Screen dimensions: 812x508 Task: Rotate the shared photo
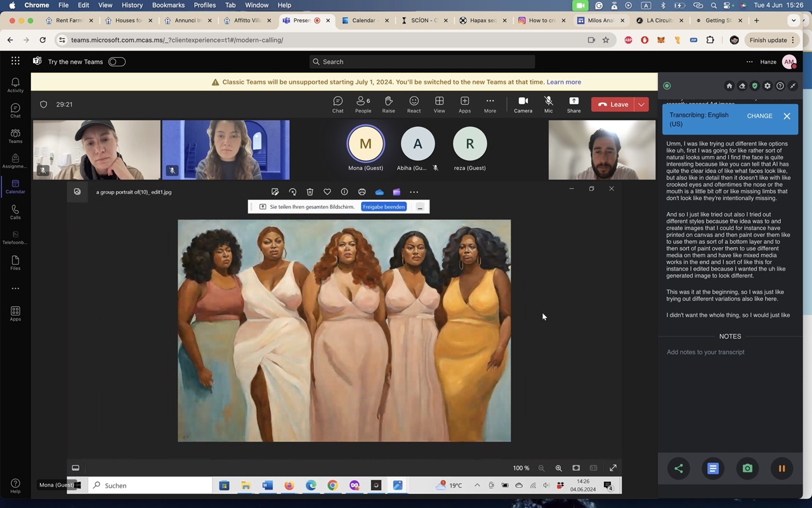point(292,192)
